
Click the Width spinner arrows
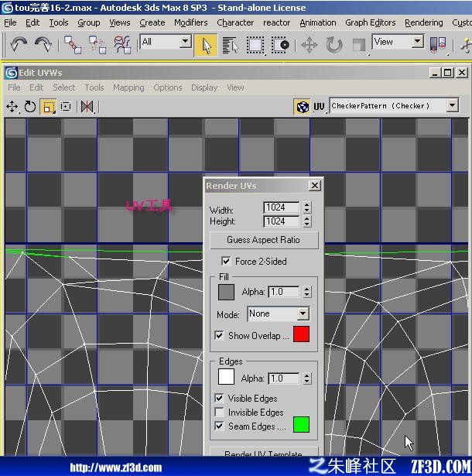[307, 207]
